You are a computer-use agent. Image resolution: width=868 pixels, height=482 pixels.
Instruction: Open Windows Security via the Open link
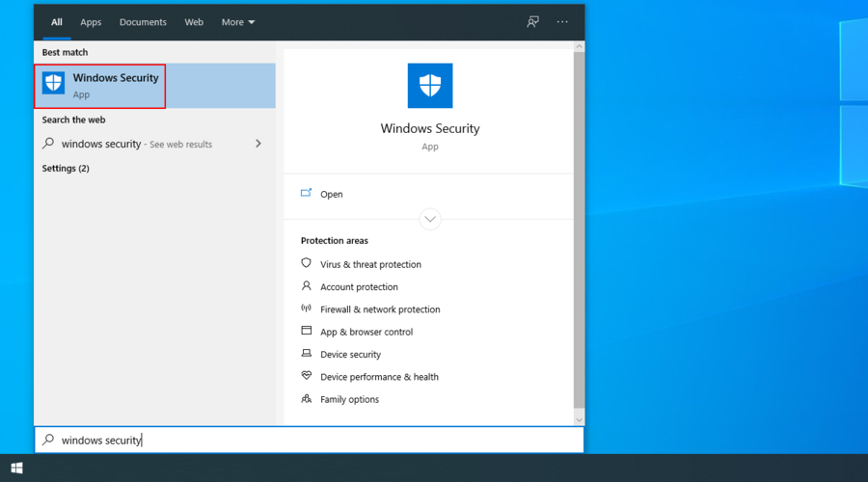(331, 194)
